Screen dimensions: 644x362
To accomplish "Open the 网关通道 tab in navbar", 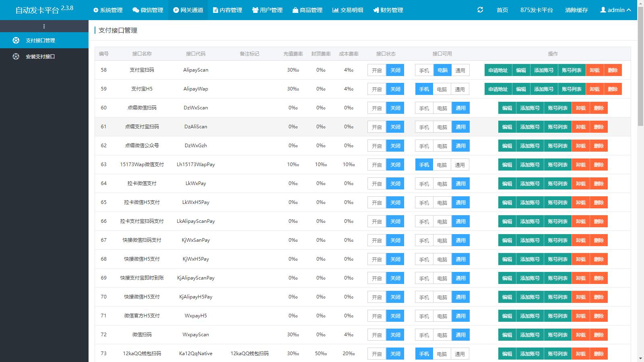I will pyautogui.click(x=188, y=10).
